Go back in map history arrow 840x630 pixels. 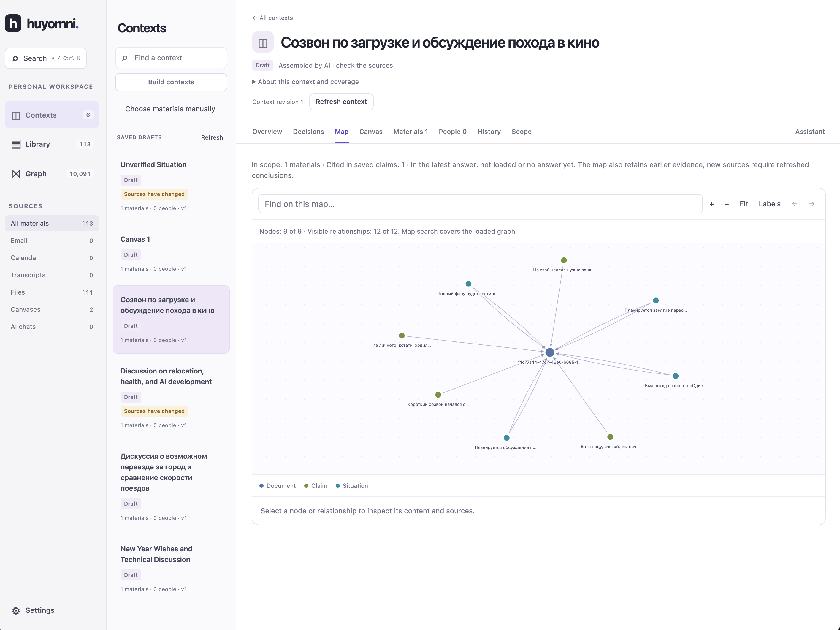[x=794, y=204]
